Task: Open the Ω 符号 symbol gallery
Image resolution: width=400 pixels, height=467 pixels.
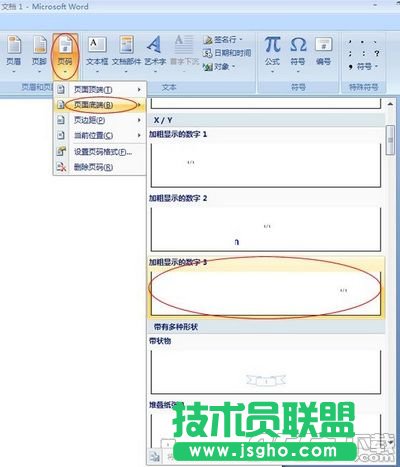Action: (x=298, y=53)
